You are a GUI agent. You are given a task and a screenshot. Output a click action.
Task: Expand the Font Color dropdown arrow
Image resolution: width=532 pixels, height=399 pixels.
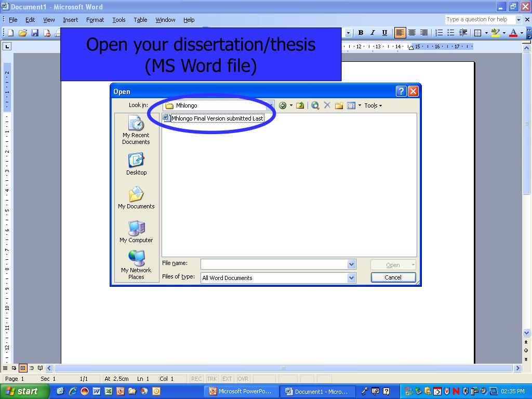tap(522, 33)
